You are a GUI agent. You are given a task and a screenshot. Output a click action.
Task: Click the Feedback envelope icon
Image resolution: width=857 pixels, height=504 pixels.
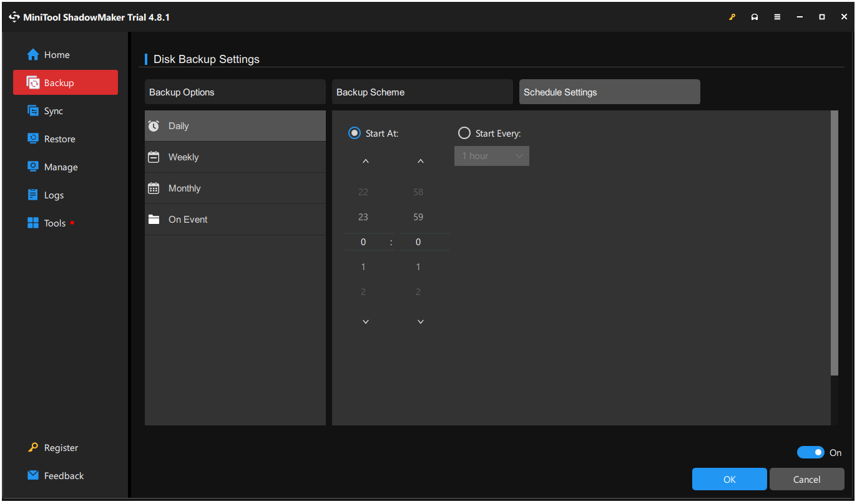(33, 476)
